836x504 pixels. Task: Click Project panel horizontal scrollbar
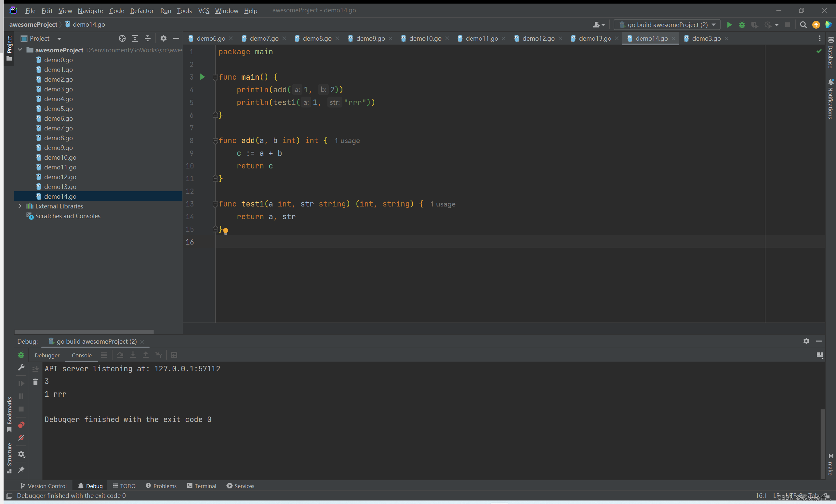click(x=84, y=332)
